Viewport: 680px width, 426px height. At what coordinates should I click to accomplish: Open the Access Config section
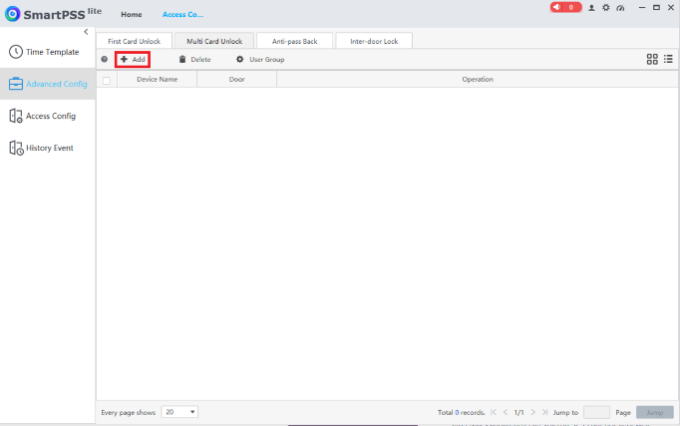pos(47,116)
